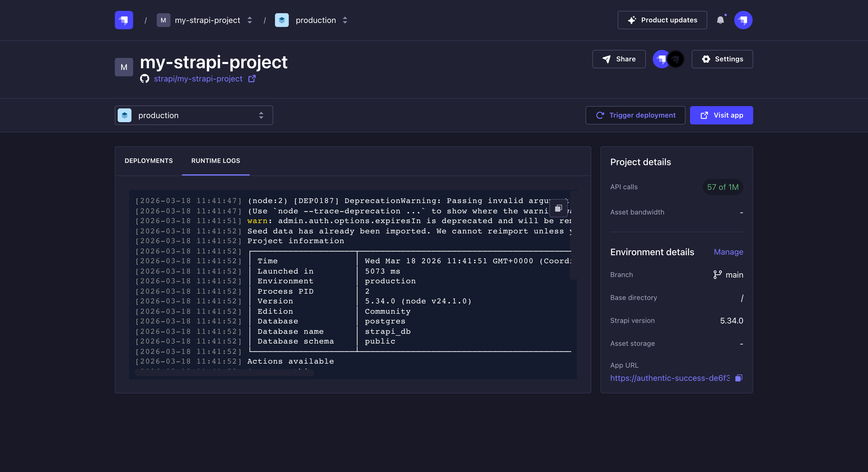Open notifications via the bell icon
Screen dimensions: 868x472
[x=721, y=20]
